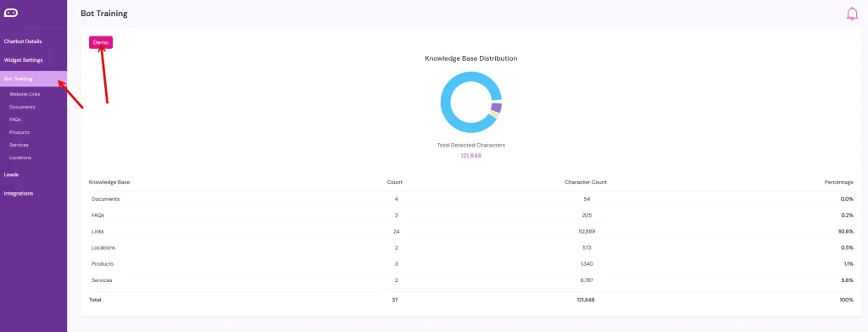Click Links percentage 92.6%
868x332 pixels.
click(x=846, y=231)
